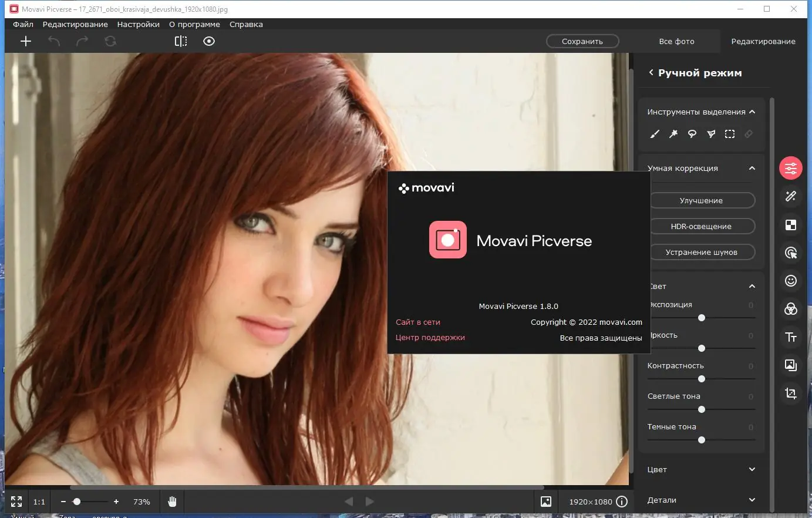Viewport: 812px width, 518px height.
Task: Open the text tool in sidebar
Action: point(791,337)
